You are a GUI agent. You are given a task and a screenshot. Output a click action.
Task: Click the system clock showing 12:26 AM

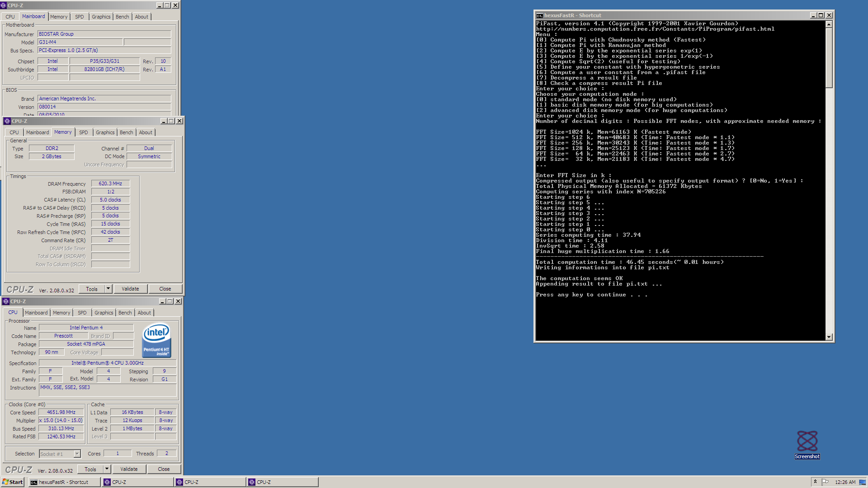click(844, 482)
